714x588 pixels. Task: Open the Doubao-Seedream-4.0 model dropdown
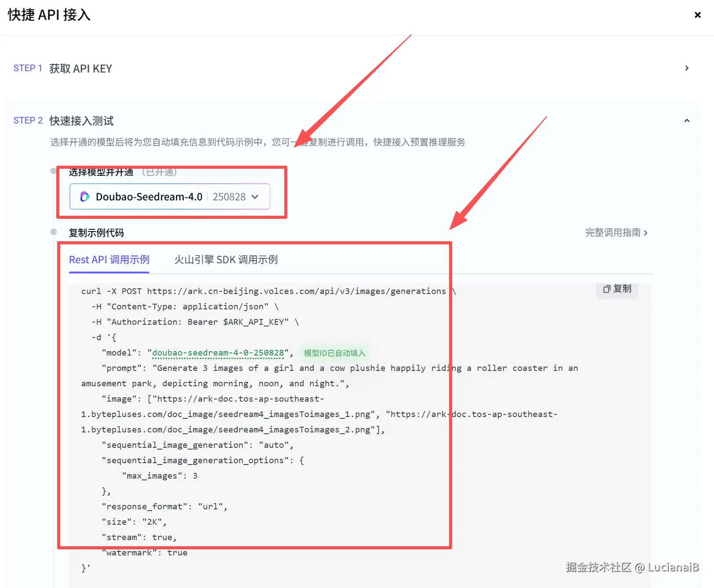tap(170, 196)
